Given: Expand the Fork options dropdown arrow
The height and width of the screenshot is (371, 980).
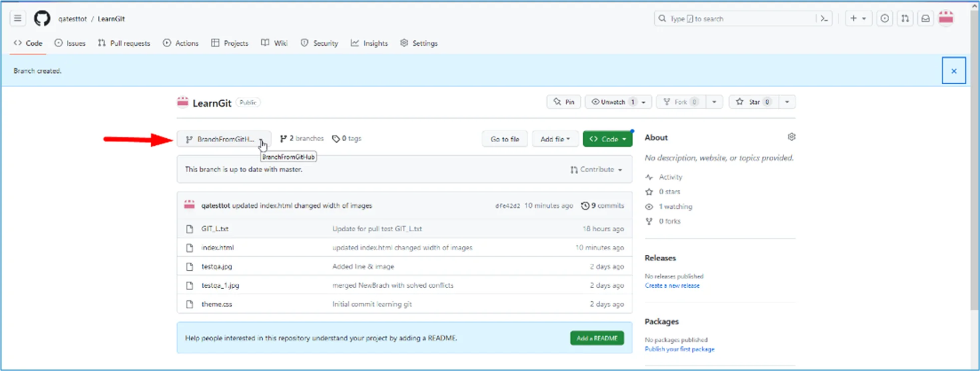Looking at the screenshot, I should pyautogui.click(x=714, y=102).
